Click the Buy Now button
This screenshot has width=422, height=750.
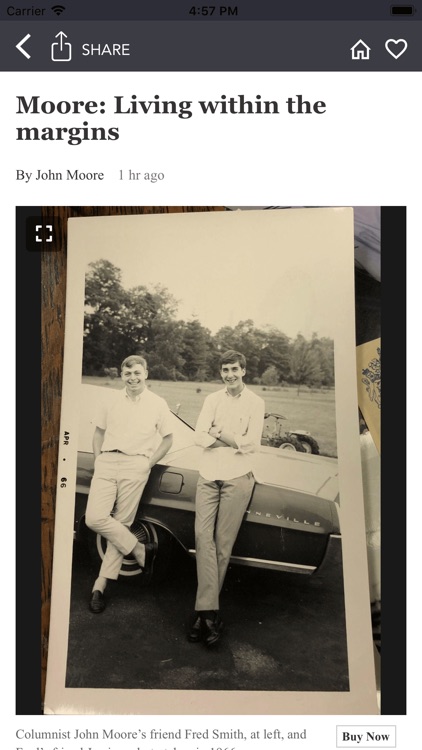366,737
